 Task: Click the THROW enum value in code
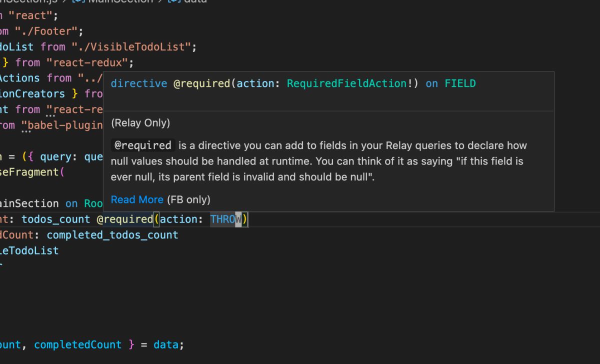click(x=225, y=219)
